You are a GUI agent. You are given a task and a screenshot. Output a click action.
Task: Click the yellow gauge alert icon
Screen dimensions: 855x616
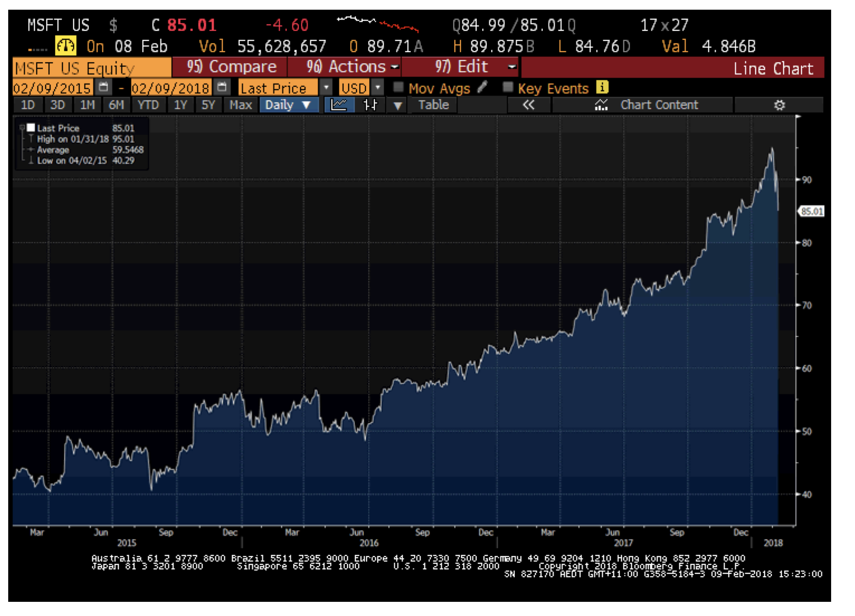[x=66, y=46]
